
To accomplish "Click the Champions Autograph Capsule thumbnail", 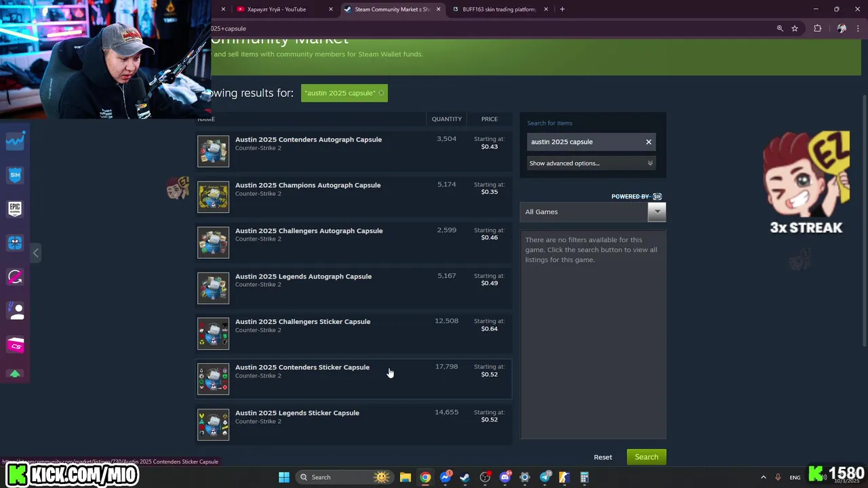I will pyautogui.click(x=214, y=197).
